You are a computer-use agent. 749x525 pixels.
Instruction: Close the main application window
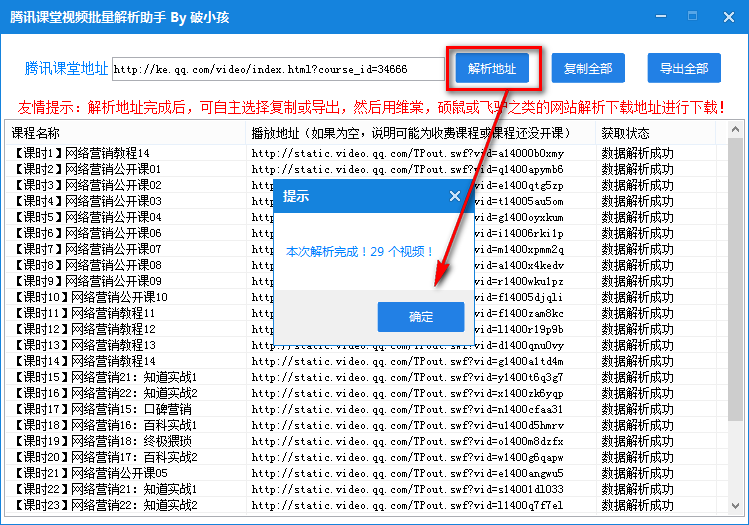(728, 17)
